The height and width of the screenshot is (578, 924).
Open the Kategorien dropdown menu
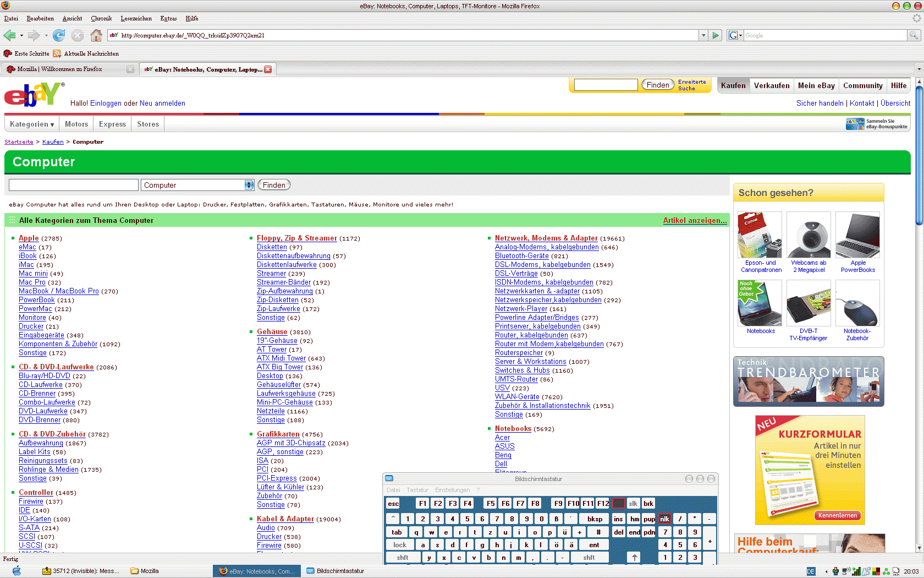point(32,124)
